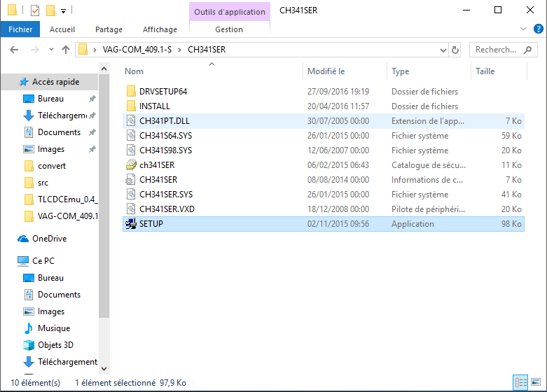This screenshot has width=547, height=392.
Task: Switch to the Accueil ribbon tab
Action: [x=62, y=29]
